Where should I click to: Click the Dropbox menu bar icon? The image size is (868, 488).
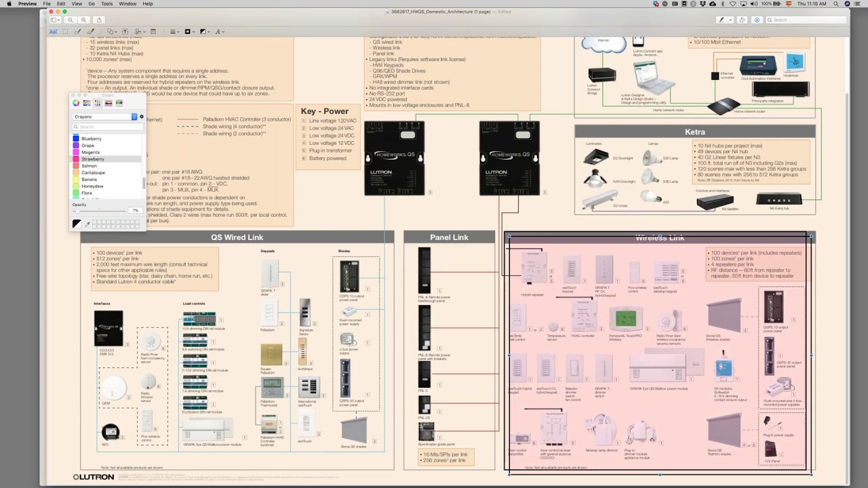(x=702, y=3)
